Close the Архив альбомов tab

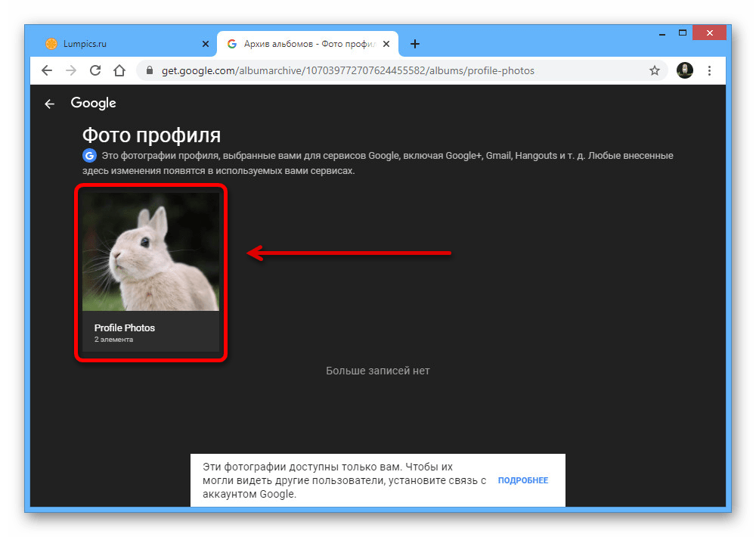(x=387, y=44)
